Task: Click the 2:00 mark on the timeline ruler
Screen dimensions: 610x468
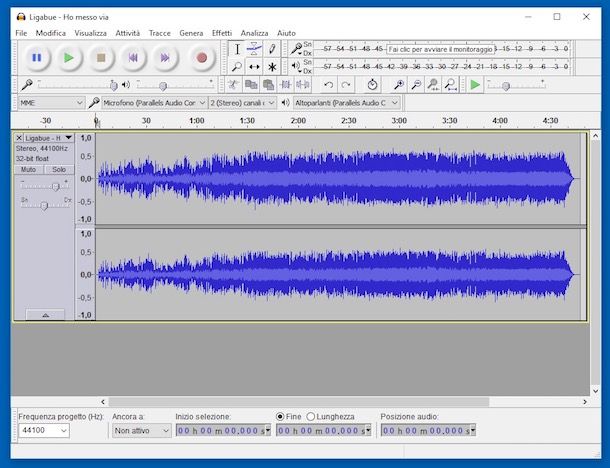Action: (x=298, y=121)
